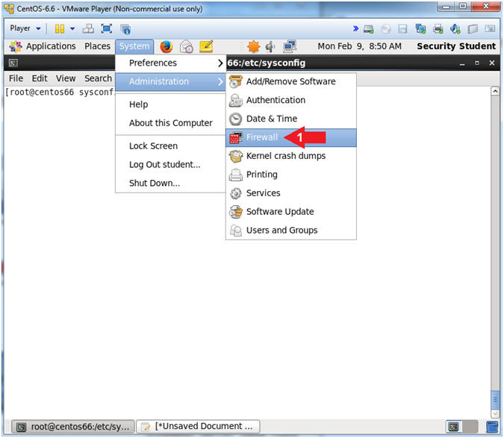Image resolution: width=504 pixels, height=438 pixels.
Task: Click the VMware floppy device icon
Action: 402,29
